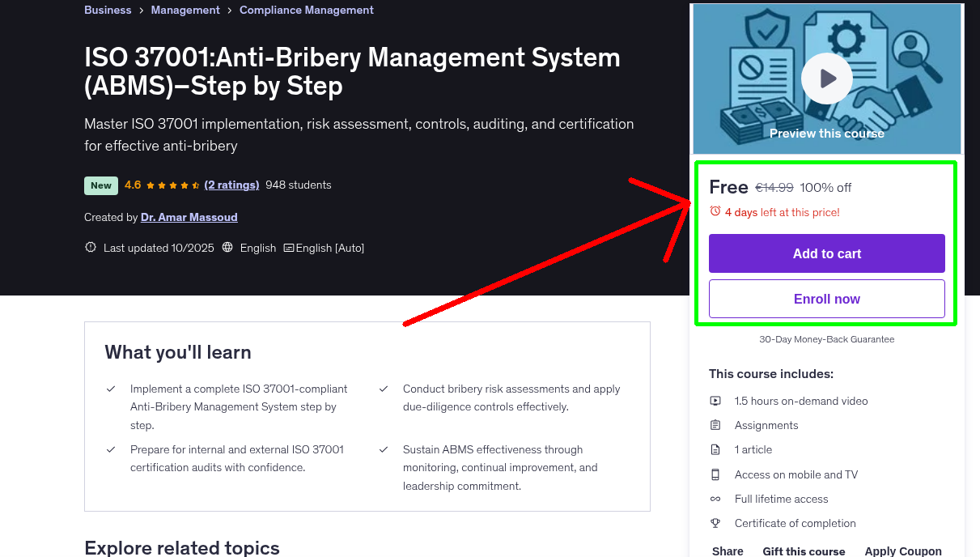
Task: Open the Business breadcrumb category
Action: [108, 10]
